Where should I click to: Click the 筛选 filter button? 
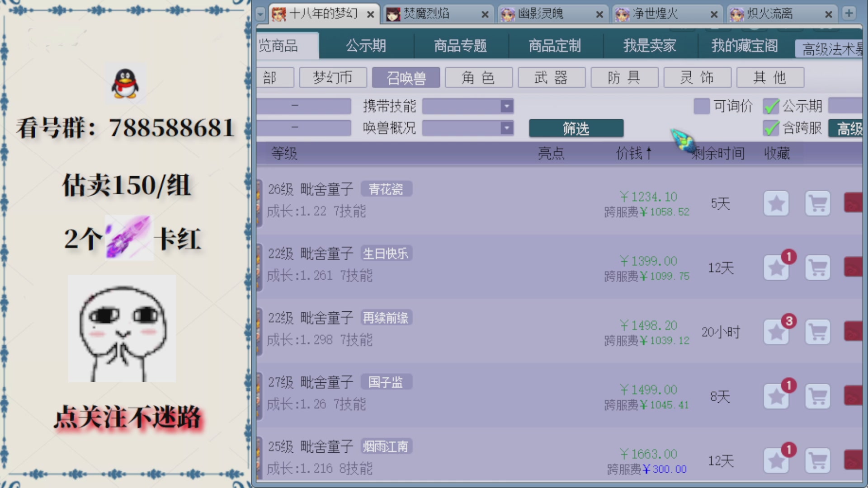coord(576,128)
